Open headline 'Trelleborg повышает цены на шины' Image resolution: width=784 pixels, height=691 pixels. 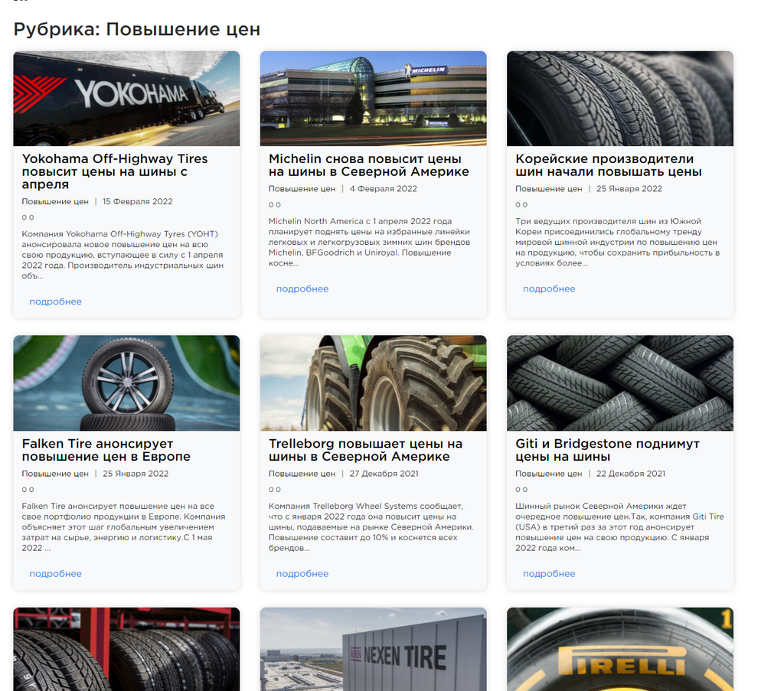coord(365,450)
